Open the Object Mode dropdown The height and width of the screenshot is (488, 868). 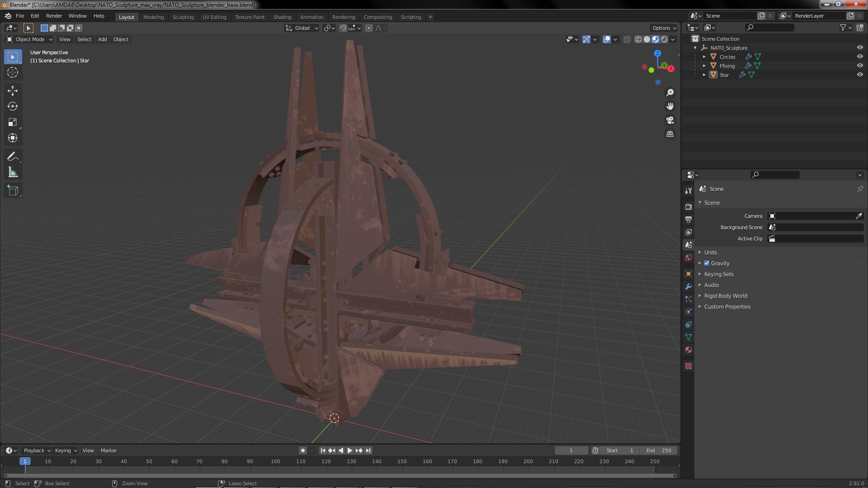pyautogui.click(x=29, y=39)
